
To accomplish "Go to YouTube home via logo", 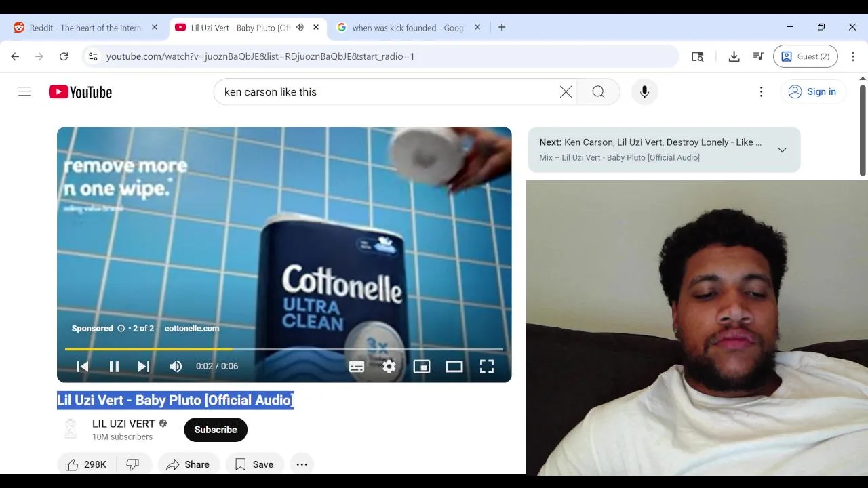I will (80, 92).
